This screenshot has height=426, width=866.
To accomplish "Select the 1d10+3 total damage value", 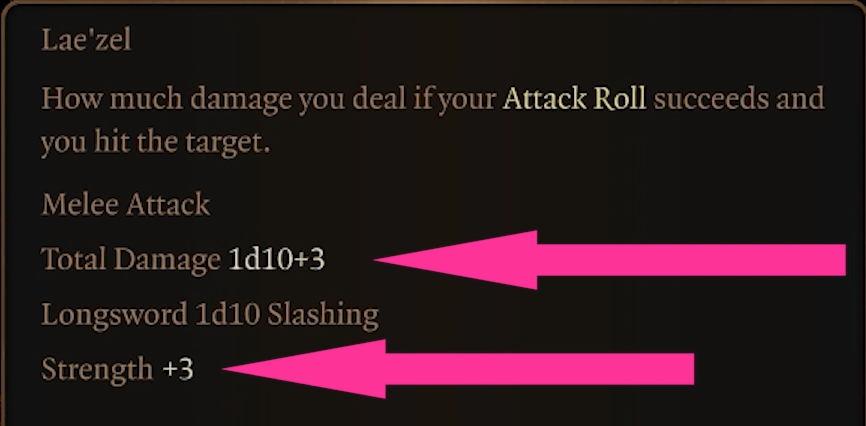I will (277, 259).
